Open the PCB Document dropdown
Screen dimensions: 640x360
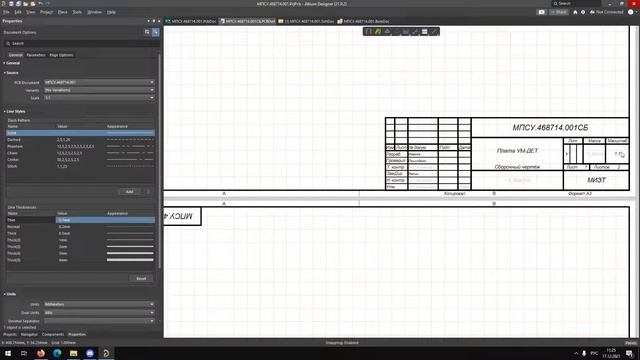(x=99, y=82)
